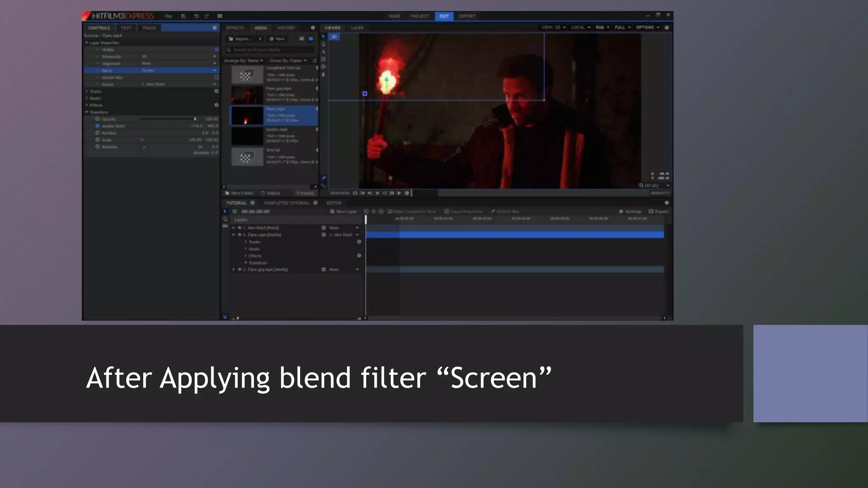Open the Export screen tab
Viewport: 868px width, 488px height.
pos(467,16)
